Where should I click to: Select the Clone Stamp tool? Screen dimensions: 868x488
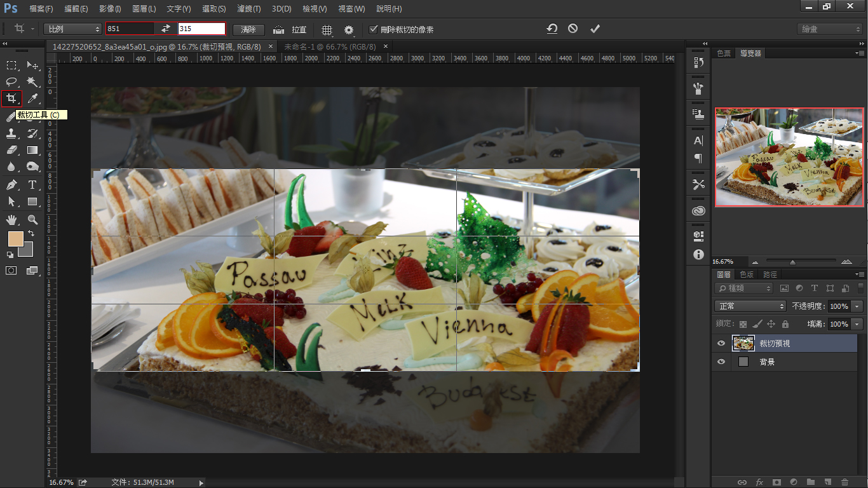pyautogui.click(x=11, y=133)
